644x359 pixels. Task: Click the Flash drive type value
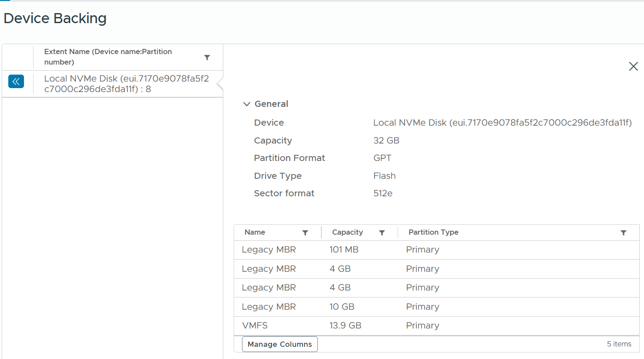[x=385, y=176]
